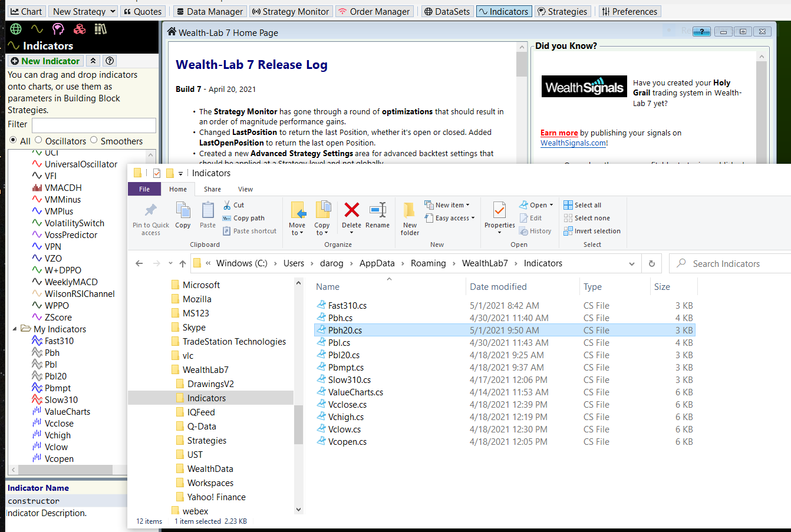Screen dimensions: 791x532
Task: Focus the Search Indicators box
Action: [x=731, y=263]
